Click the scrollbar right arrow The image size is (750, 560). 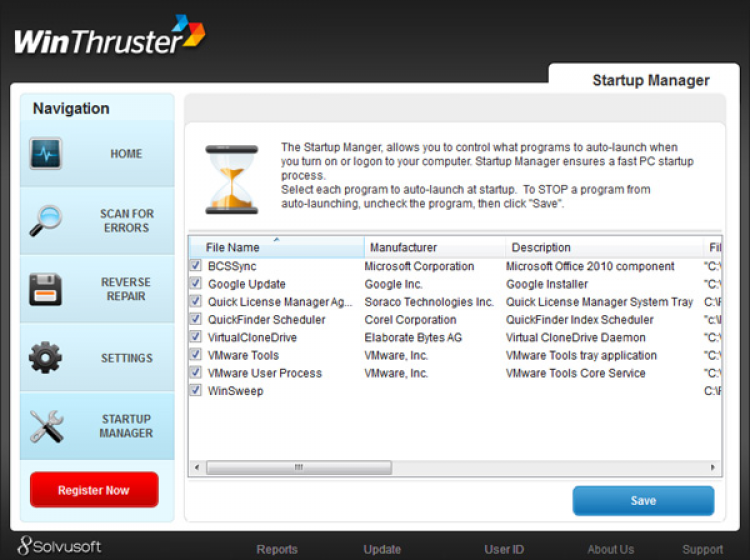713,467
